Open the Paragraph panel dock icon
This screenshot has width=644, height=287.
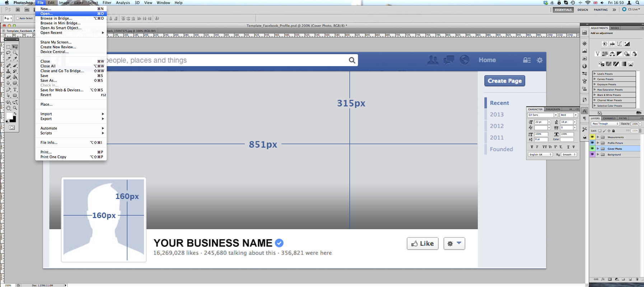(584, 118)
